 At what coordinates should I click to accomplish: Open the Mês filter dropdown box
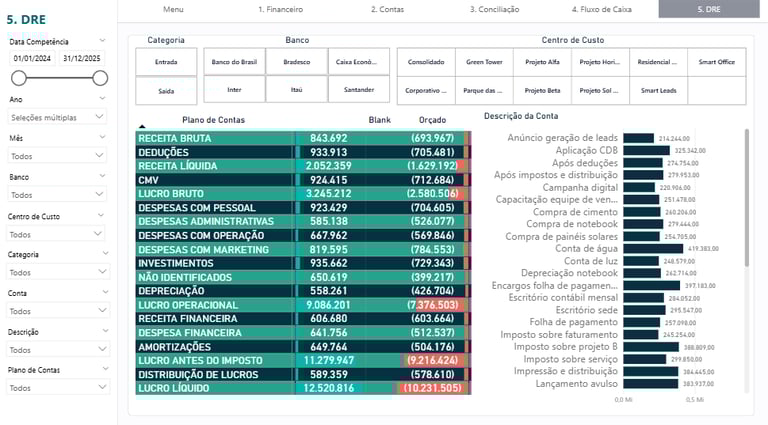coord(56,156)
